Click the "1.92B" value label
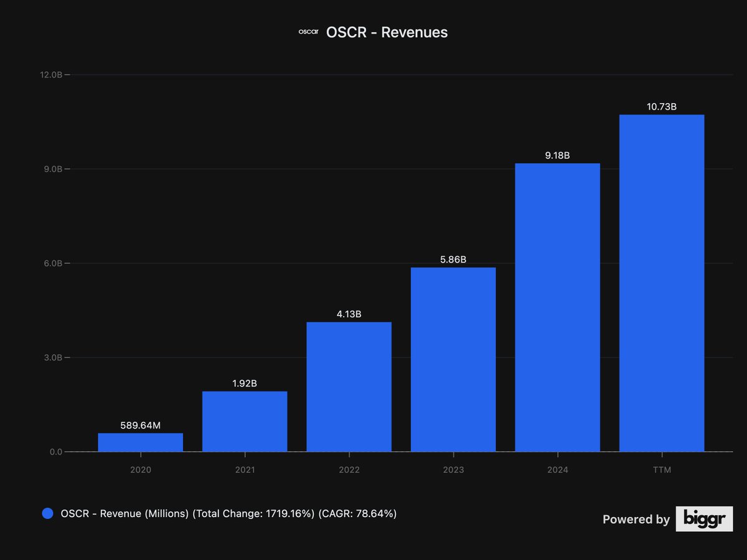 point(245,383)
